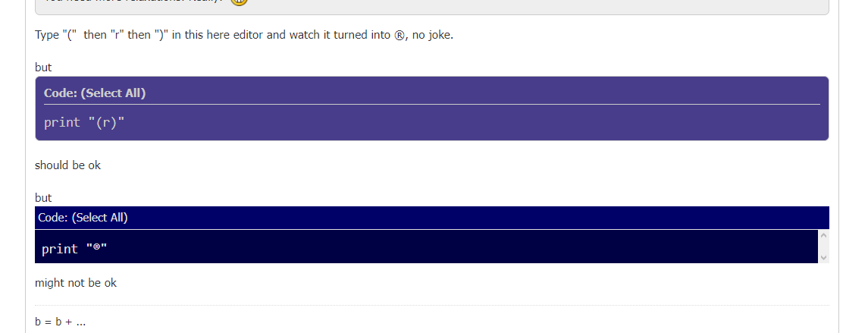Click the "might not be ok" text
Viewport: 868px width, 333px height.
(76, 283)
